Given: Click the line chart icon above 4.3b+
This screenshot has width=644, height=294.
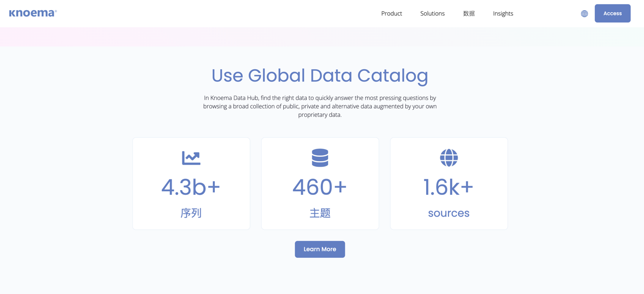Looking at the screenshot, I should (191, 158).
